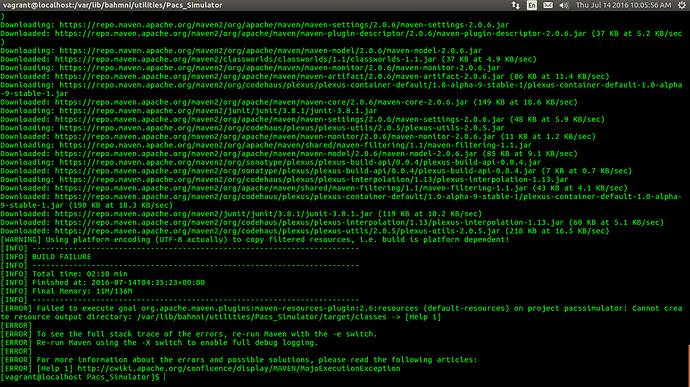Click the maven-core-2.0.6.jar Downloaded line
The height and width of the screenshot is (387, 690).
[x=289, y=102]
